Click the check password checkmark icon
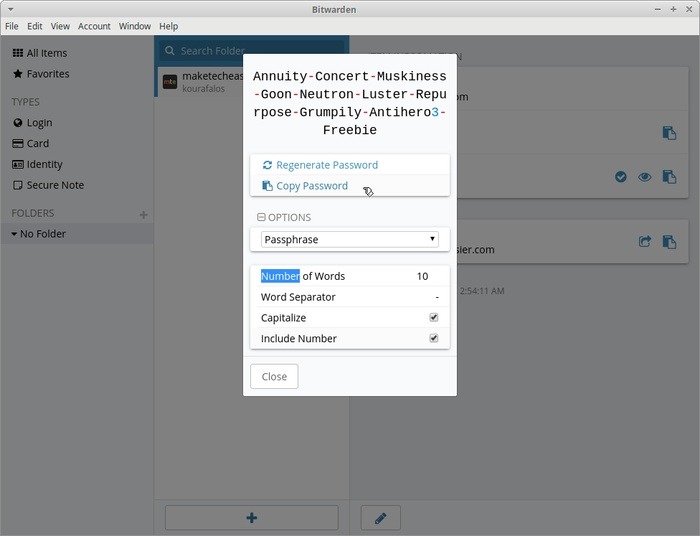The width and height of the screenshot is (700, 536). (x=621, y=177)
